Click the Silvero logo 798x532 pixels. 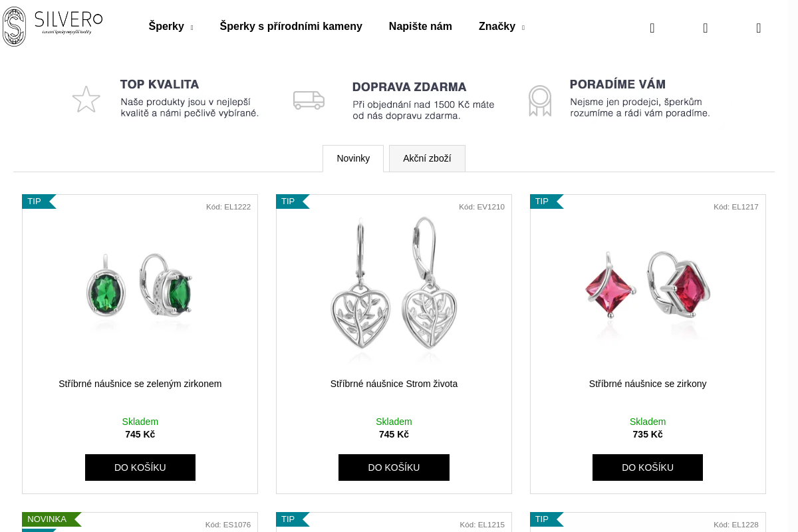pos(53,27)
